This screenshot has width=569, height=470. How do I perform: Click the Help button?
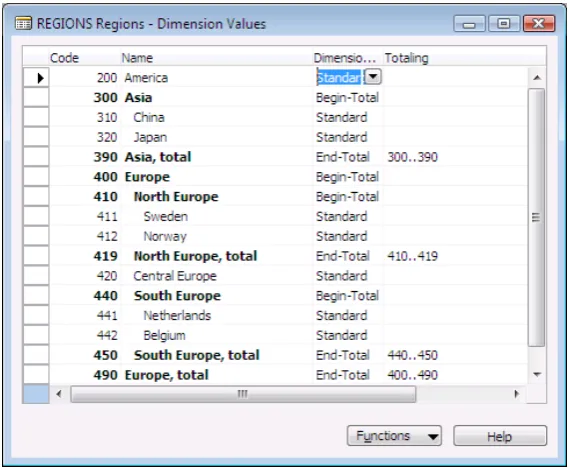coord(500,436)
